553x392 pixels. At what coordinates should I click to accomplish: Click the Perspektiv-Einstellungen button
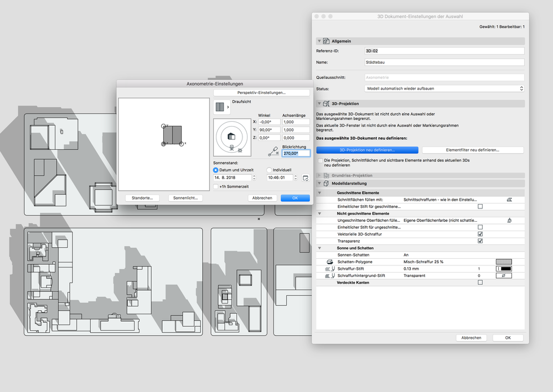click(x=261, y=93)
